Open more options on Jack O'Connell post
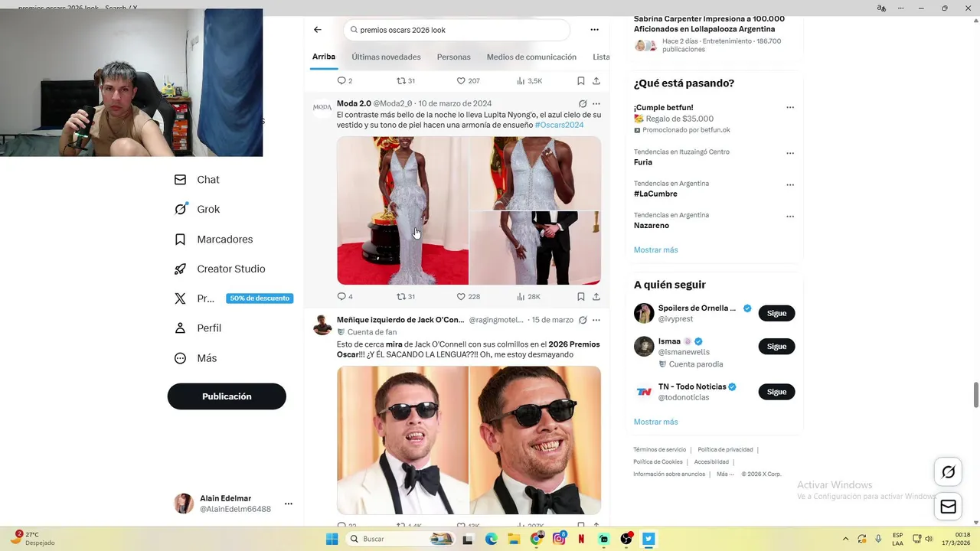The width and height of the screenshot is (980, 551). coord(596,320)
